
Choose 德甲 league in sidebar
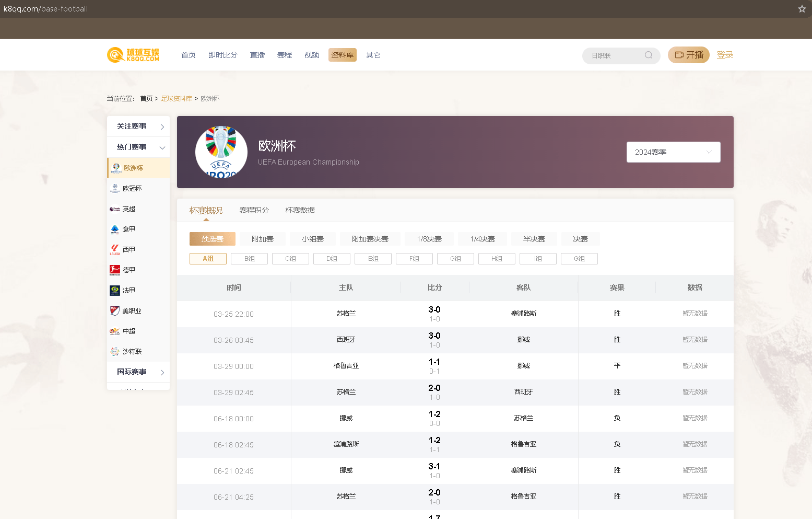coord(128,270)
